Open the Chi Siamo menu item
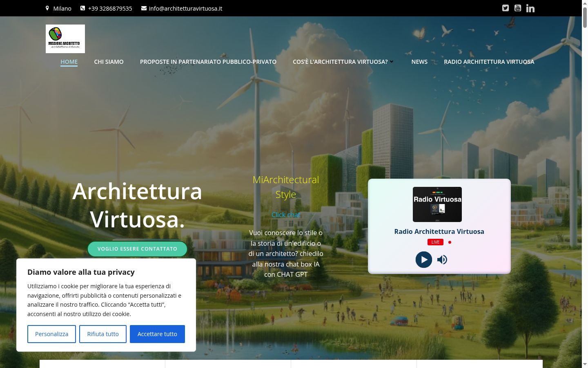The height and width of the screenshot is (368, 588). (109, 62)
